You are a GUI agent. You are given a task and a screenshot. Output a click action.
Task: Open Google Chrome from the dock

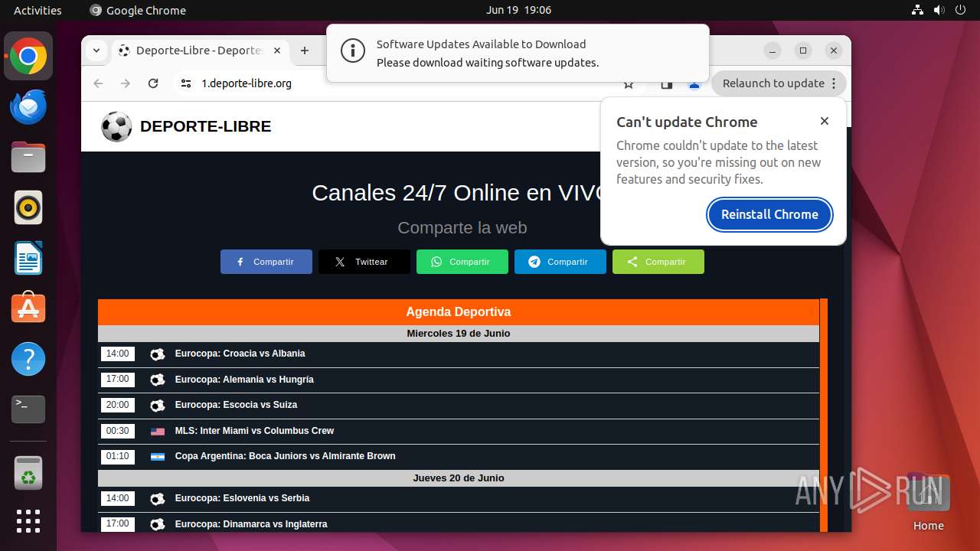28,56
